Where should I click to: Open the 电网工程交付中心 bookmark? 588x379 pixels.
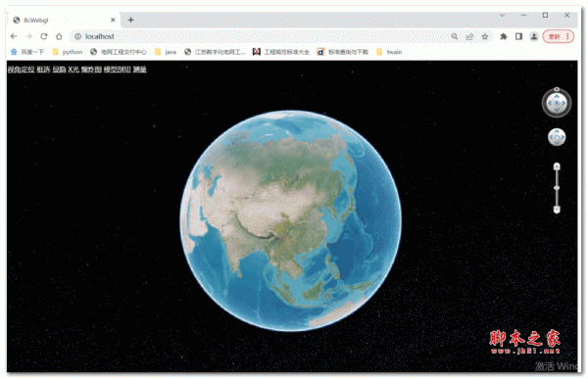pos(119,52)
